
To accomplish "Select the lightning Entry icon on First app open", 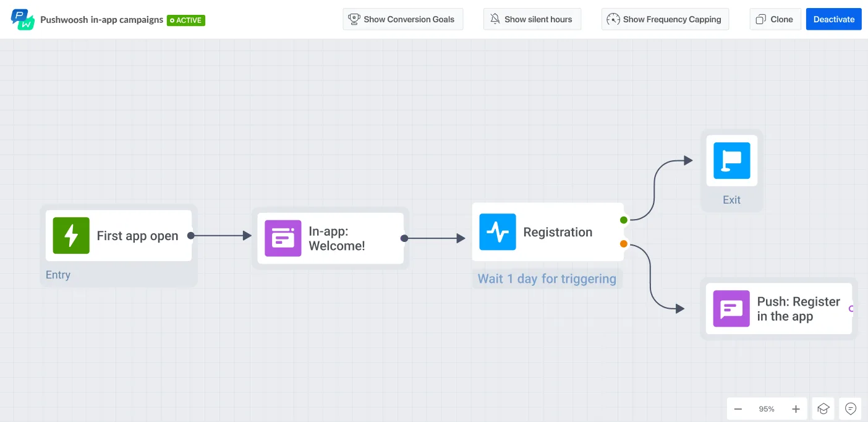I will pyautogui.click(x=70, y=236).
